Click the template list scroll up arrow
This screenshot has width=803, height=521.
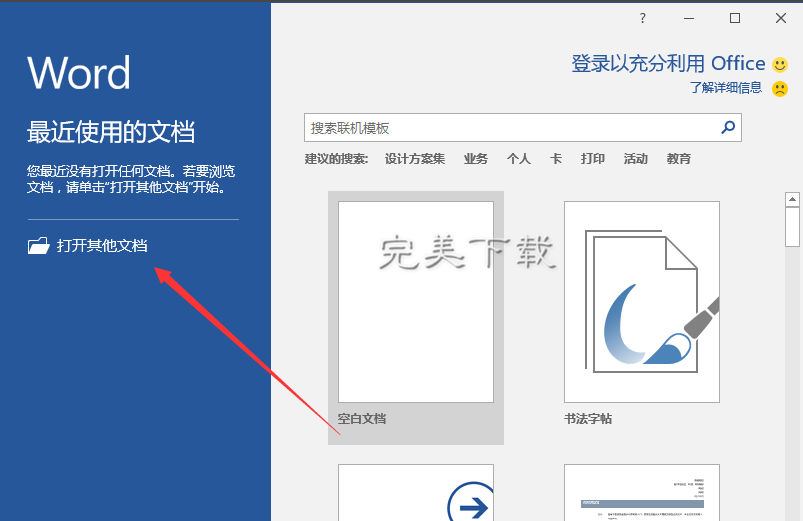click(792, 199)
